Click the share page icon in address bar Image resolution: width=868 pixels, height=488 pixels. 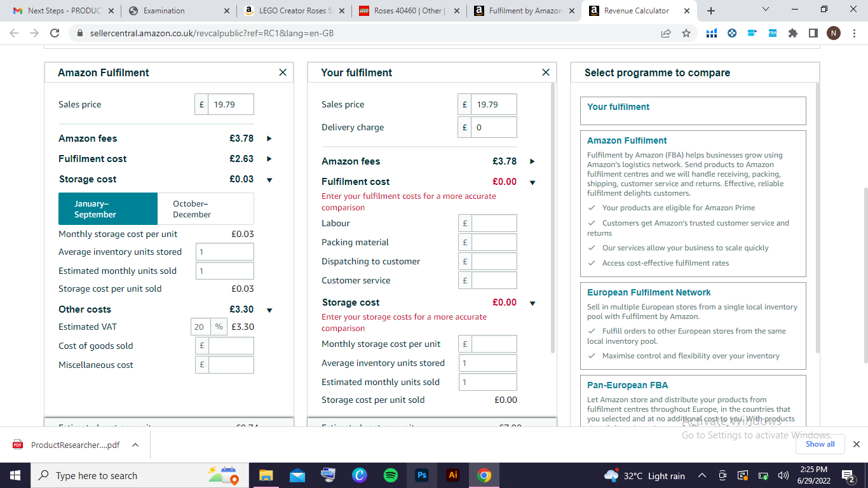(666, 33)
